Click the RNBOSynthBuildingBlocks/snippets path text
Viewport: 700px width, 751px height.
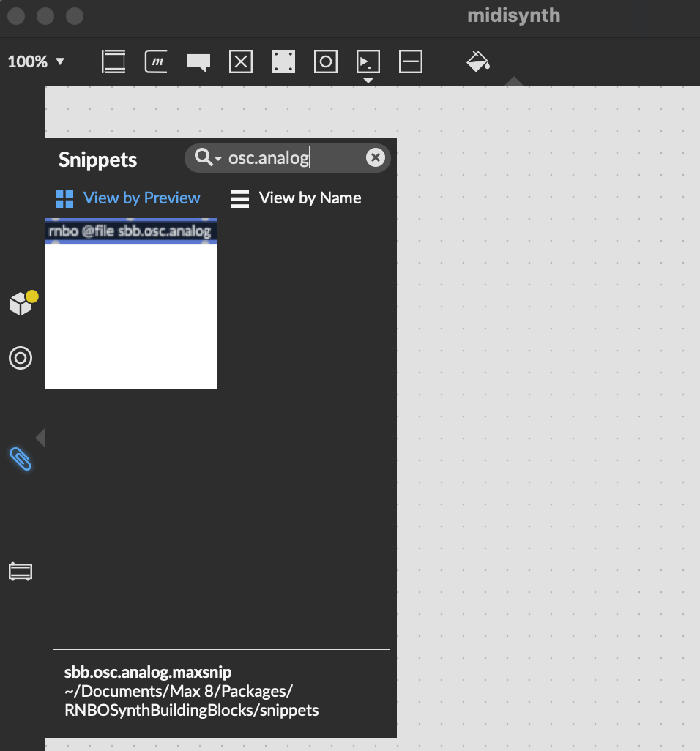192,710
